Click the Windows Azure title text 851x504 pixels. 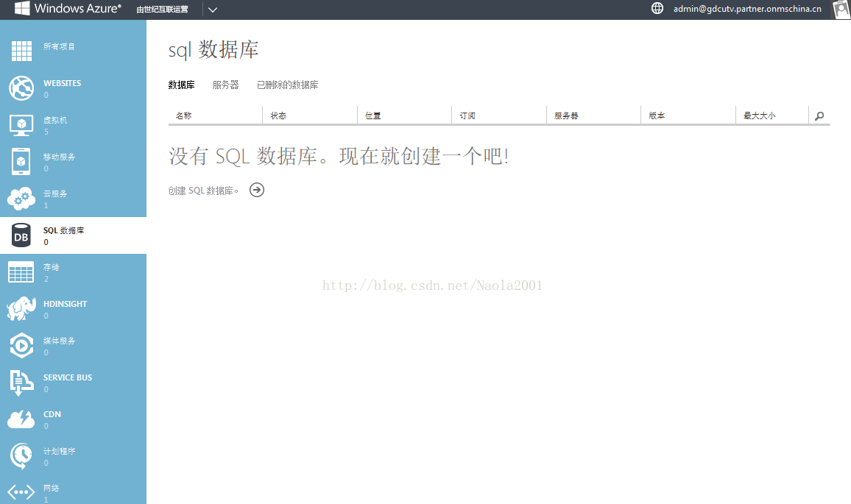point(77,8)
